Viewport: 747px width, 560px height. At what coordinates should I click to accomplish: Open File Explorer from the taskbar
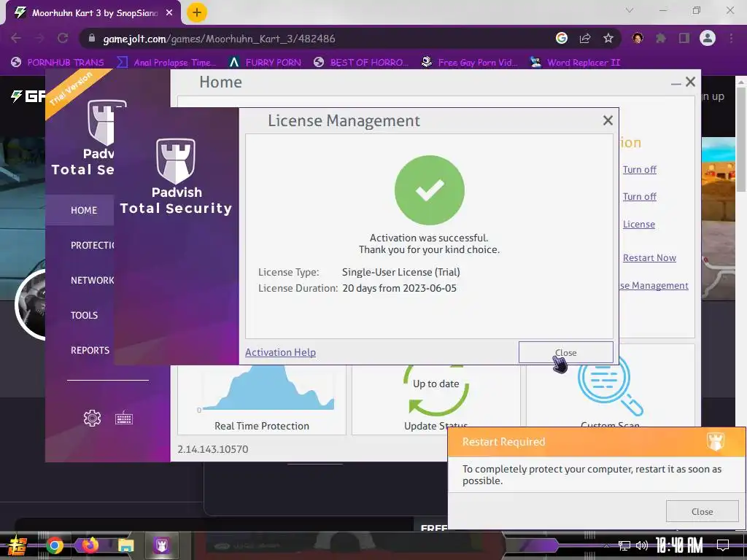pos(125,545)
